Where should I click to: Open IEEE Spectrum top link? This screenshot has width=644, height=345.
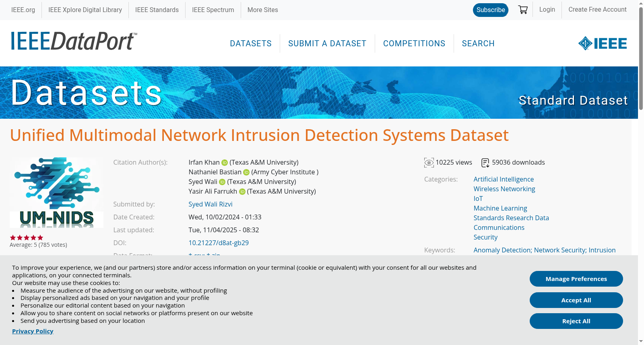coord(213,10)
